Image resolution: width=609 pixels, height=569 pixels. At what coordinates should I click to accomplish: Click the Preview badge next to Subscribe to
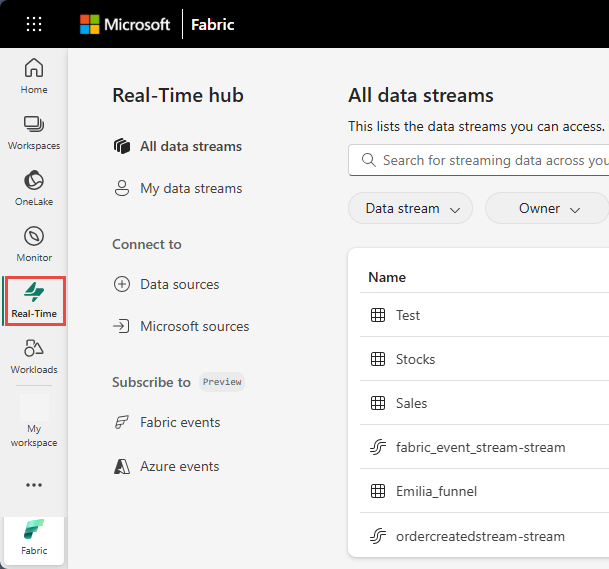[222, 382]
